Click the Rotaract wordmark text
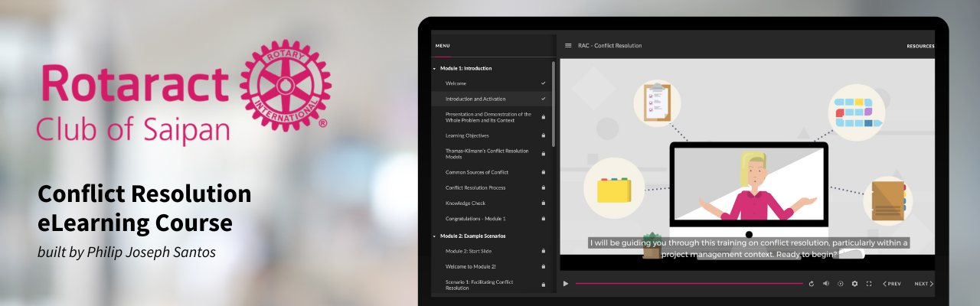The width and height of the screenshot is (980, 306). [136, 85]
